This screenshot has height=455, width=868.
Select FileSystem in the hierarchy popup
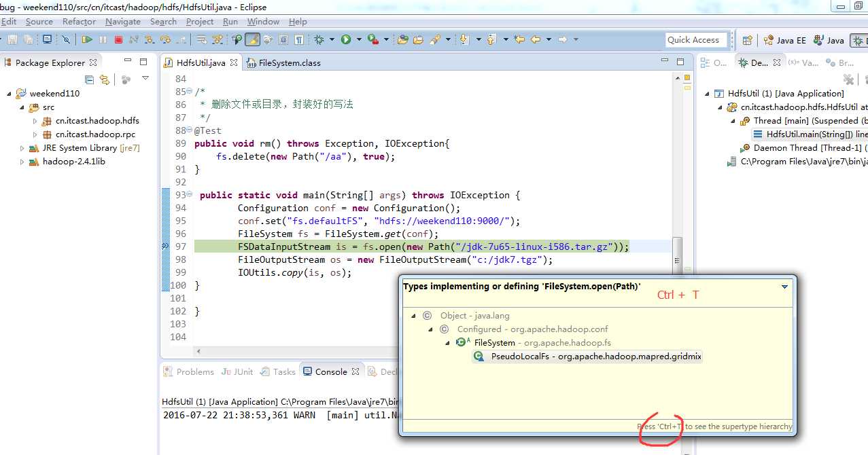(533, 342)
